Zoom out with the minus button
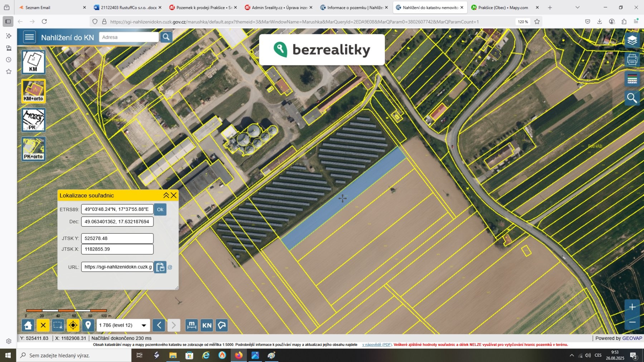The width and height of the screenshot is (644, 362). [632, 322]
